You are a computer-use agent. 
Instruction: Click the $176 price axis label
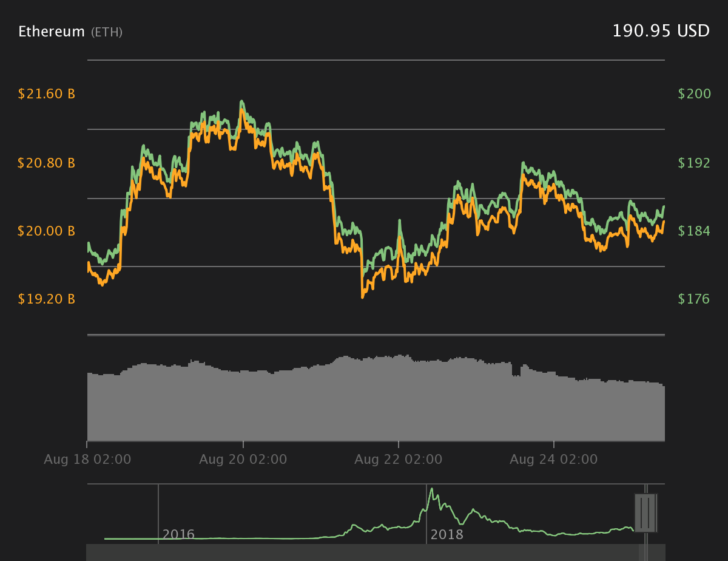pyautogui.click(x=694, y=299)
